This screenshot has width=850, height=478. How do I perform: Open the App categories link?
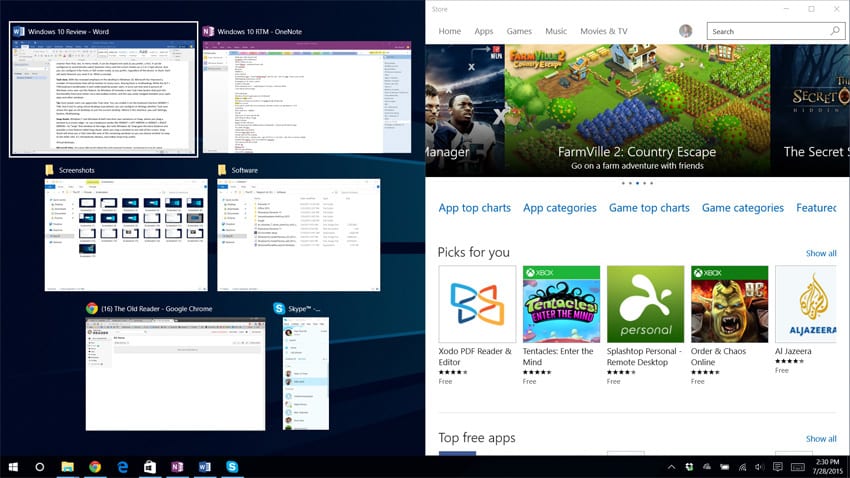[x=559, y=208]
